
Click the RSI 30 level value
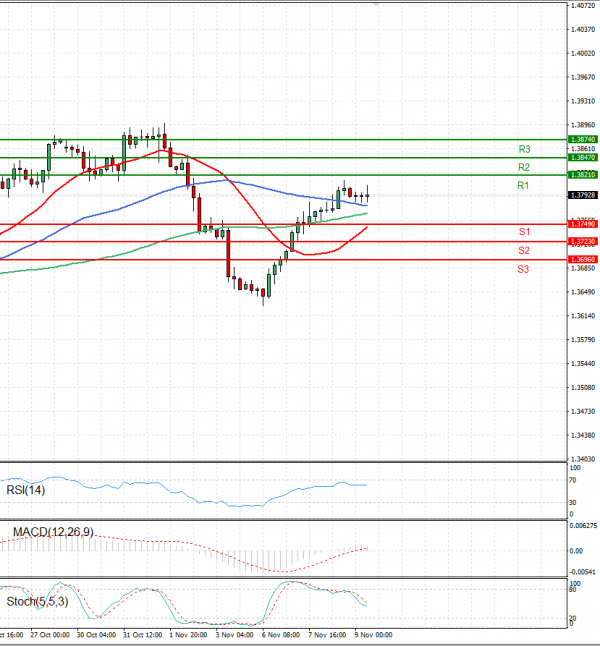[x=573, y=503]
